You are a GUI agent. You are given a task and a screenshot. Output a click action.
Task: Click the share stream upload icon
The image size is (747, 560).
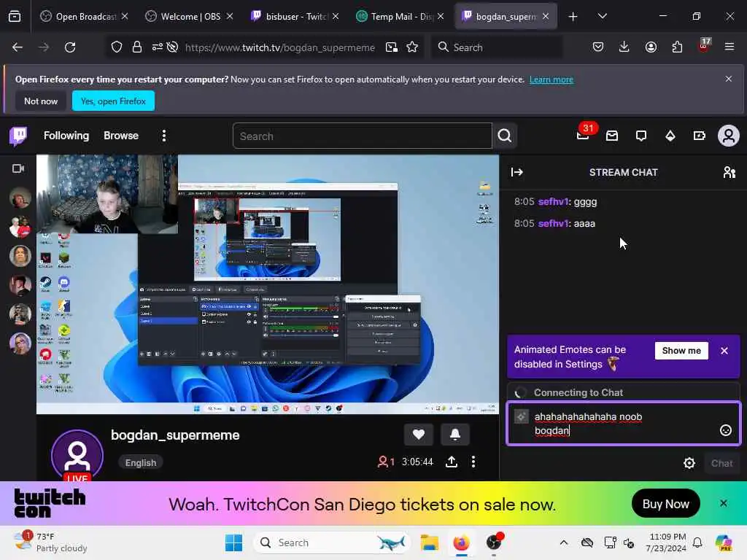pos(452,462)
